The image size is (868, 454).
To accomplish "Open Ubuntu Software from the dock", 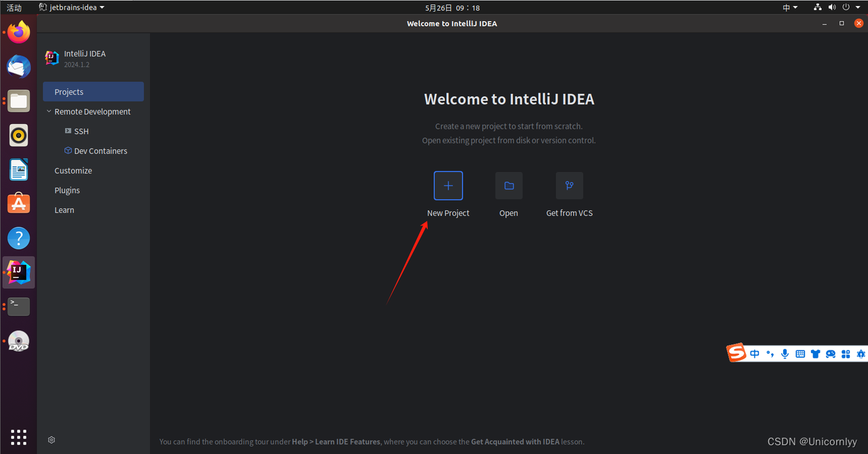I will 19,203.
